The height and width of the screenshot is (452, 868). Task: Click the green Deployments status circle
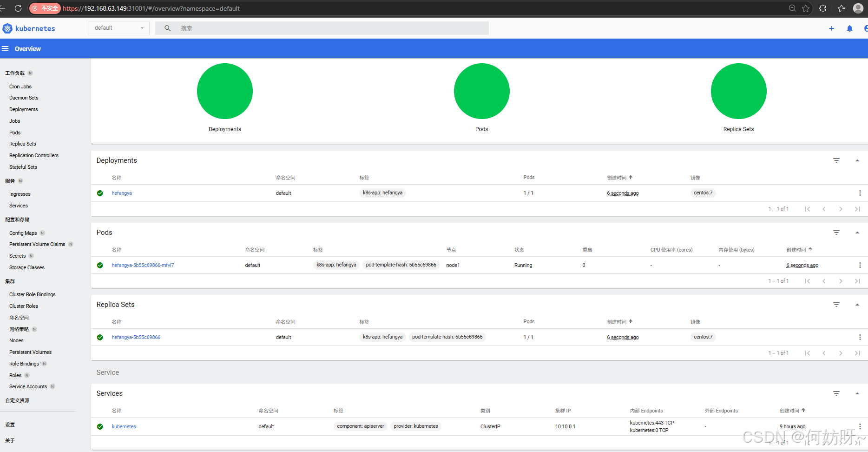pos(225,91)
